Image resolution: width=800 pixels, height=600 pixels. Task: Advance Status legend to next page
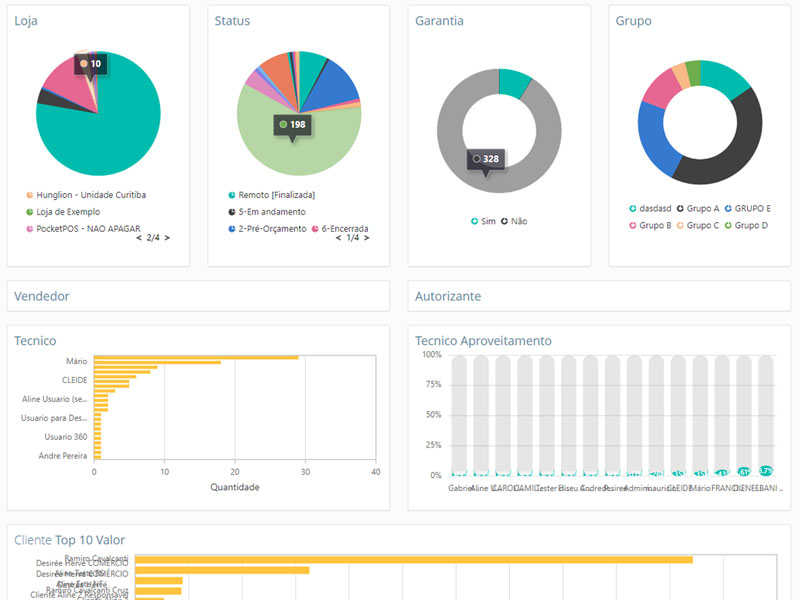[x=368, y=238]
